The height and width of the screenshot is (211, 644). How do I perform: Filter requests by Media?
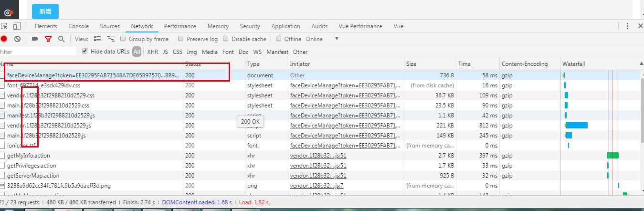click(210, 52)
